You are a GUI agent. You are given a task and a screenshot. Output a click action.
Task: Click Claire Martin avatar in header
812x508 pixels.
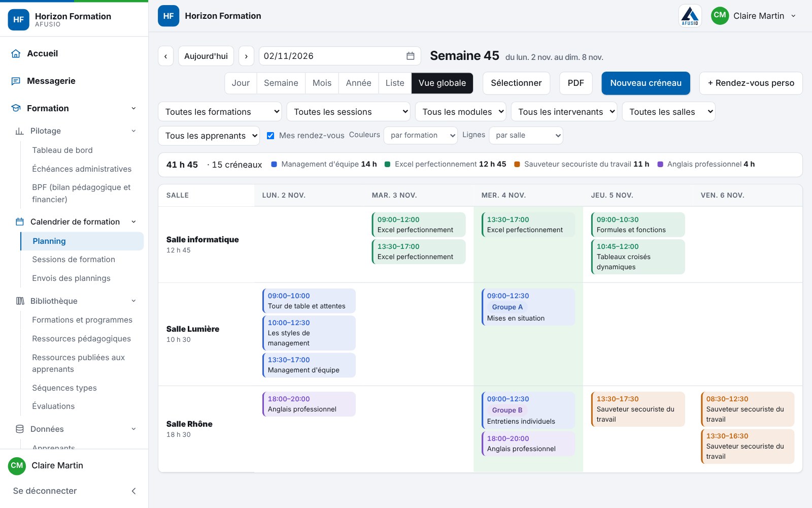point(720,16)
